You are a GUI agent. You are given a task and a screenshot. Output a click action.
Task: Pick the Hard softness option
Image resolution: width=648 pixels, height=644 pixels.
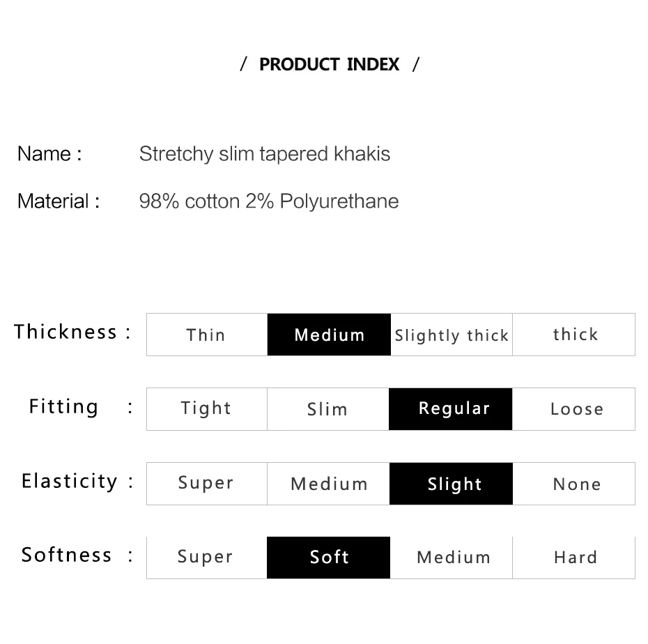point(575,558)
